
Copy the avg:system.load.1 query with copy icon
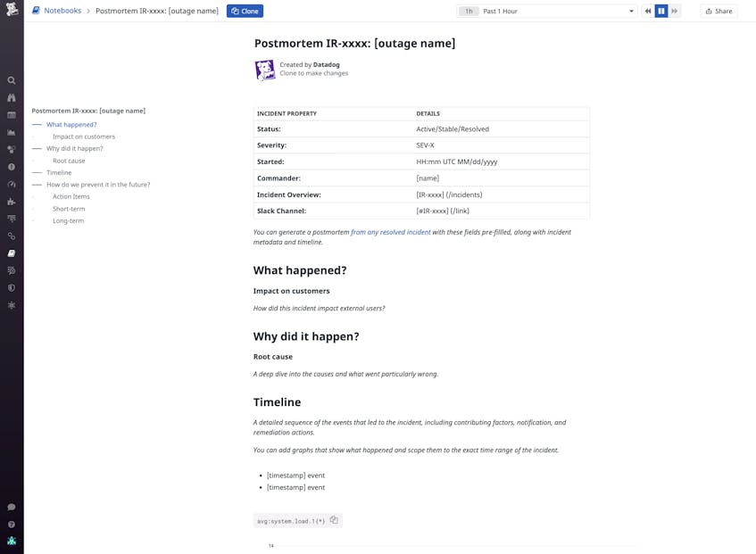pos(334,520)
